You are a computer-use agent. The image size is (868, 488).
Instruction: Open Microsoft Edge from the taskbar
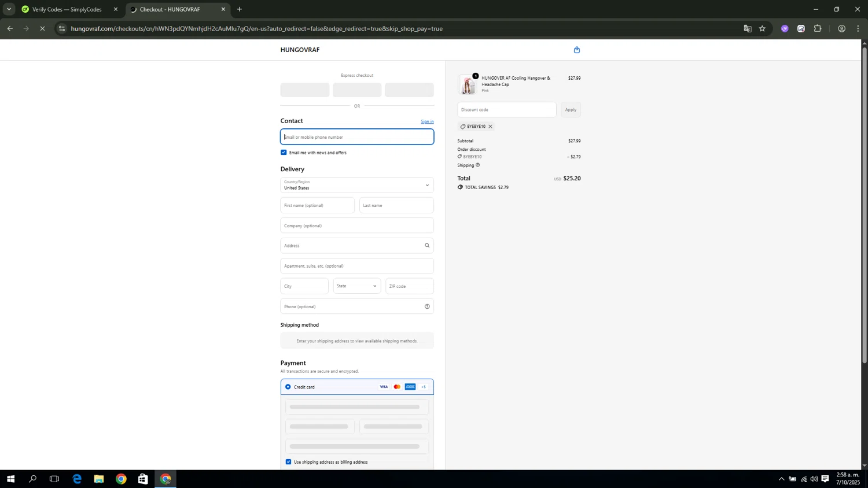pyautogui.click(x=77, y=479)
